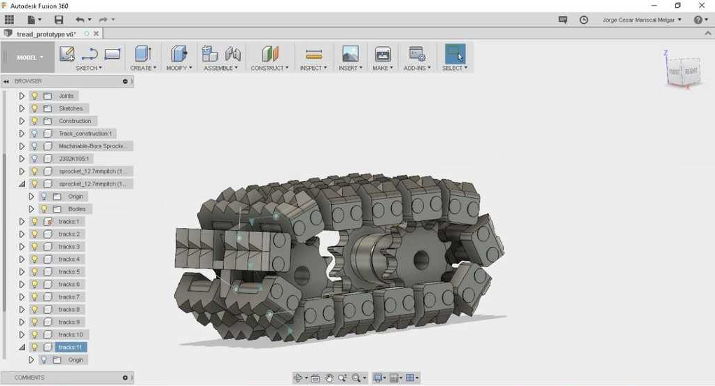Click the Look At icon

(x=316, y=378)
